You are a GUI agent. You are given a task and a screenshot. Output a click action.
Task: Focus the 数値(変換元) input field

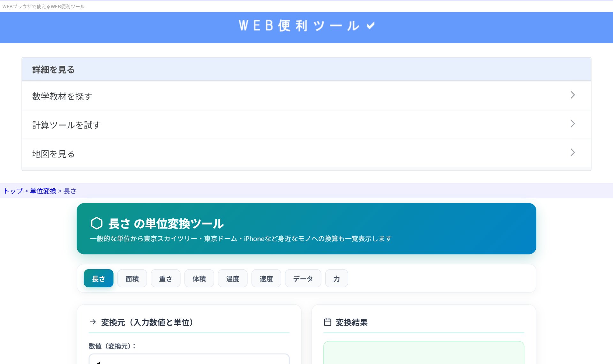pyautogui.click(x=189, y=359)
